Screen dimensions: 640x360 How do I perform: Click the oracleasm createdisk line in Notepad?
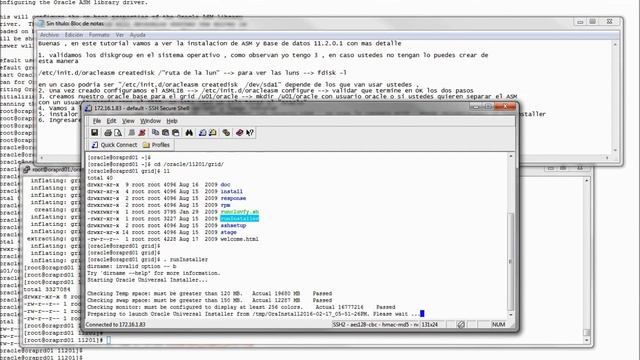(x=193, y=73)
